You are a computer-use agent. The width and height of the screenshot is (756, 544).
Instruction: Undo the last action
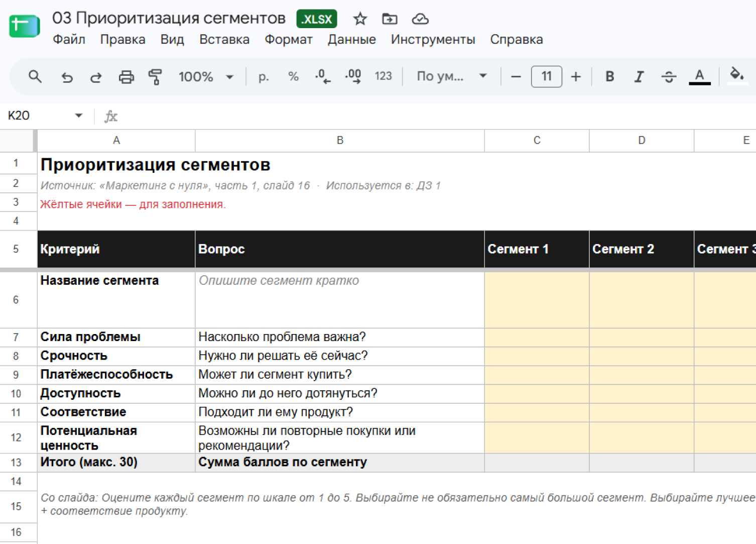pos(67,77)
